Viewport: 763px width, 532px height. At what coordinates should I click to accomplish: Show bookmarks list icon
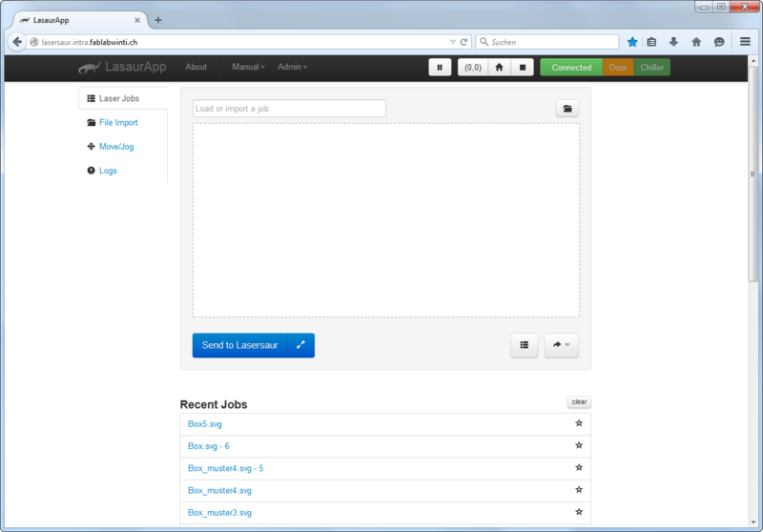click(651, 42)
